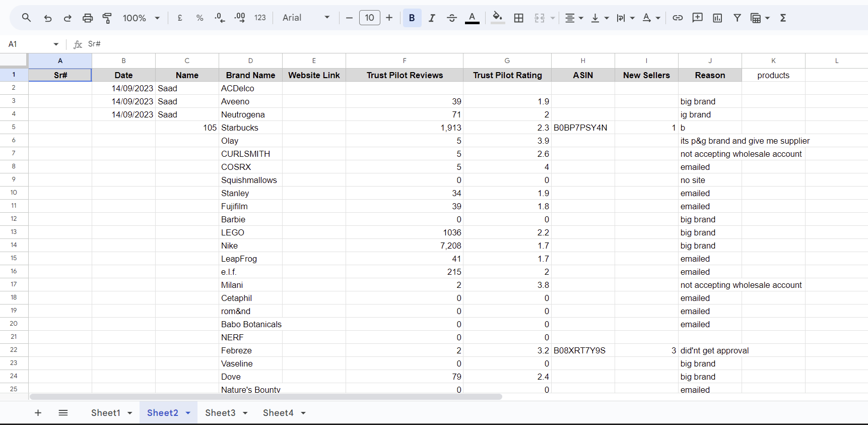Viewport: 868px width, 425px height.
Task: Select column F header
Action: (x=405, y=60)
